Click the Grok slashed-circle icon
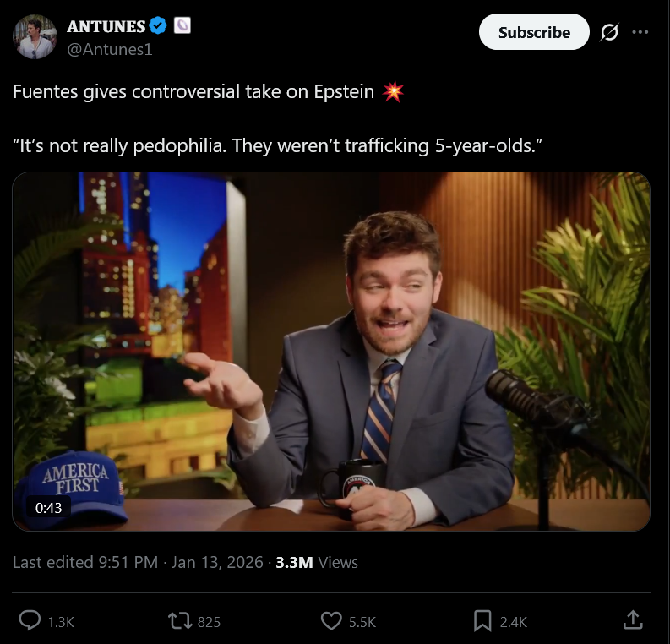670x644 pixels. (x=609, y=32)
